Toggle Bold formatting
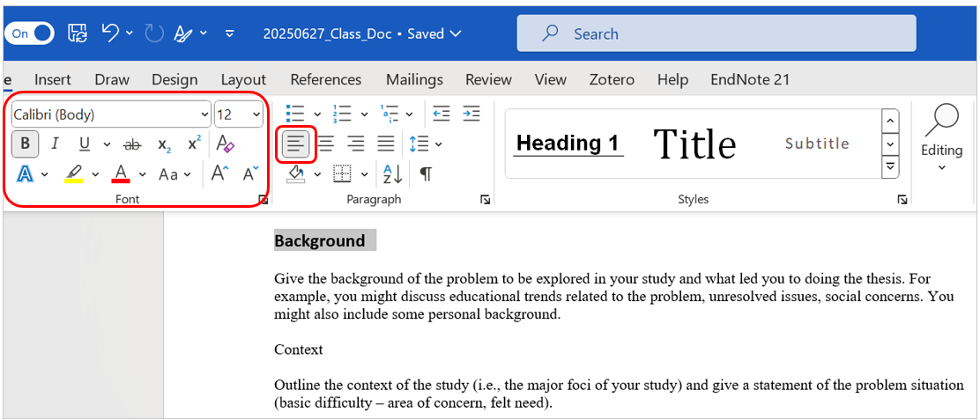 pyautogui.click(x=25, y=144)
